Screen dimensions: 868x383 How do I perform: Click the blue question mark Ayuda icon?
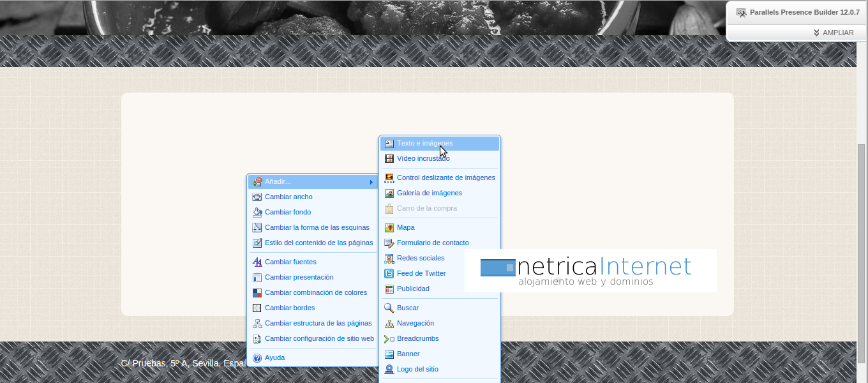pyautogui.click(x=257, y=358)
